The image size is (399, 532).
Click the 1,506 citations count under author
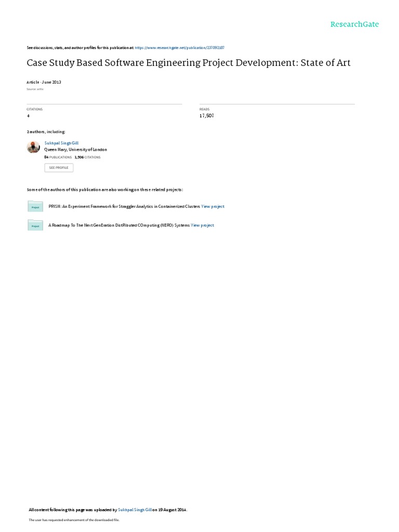[87, 157]
